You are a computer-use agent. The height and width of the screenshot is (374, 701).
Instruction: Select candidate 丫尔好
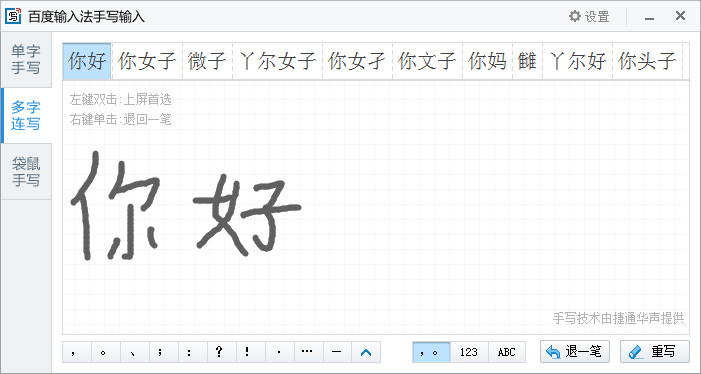[577, 61]
